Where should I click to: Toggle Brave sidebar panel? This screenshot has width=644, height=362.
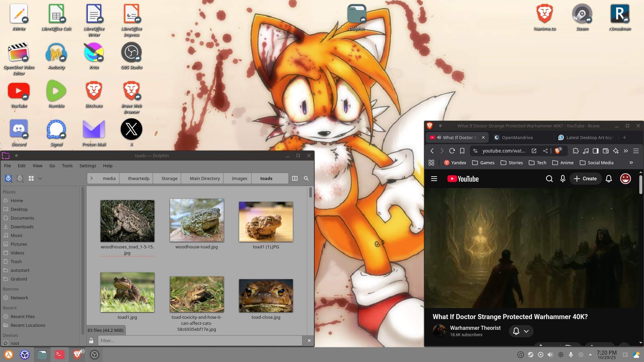596,151
